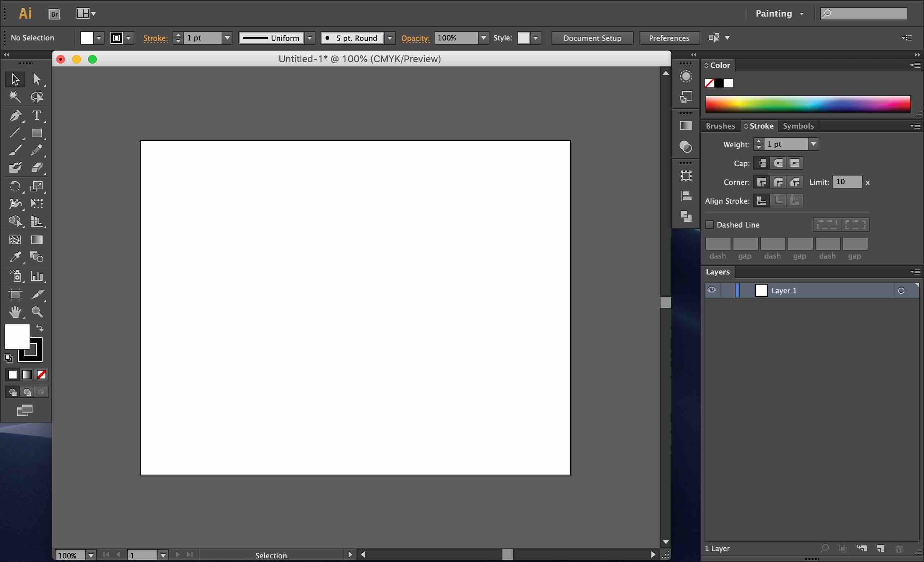Switch to the Brushes tab
The height and width of the screenshot is (562, 924).
click(x=720, y=126)
